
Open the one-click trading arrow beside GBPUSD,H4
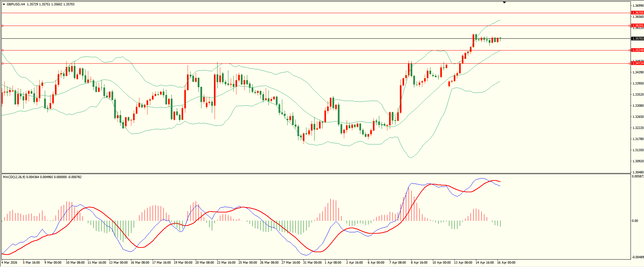[4, 4]
